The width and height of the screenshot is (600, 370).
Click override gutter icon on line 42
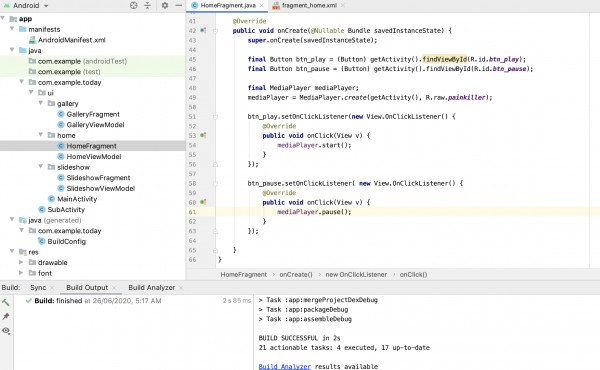coord(203,30)
